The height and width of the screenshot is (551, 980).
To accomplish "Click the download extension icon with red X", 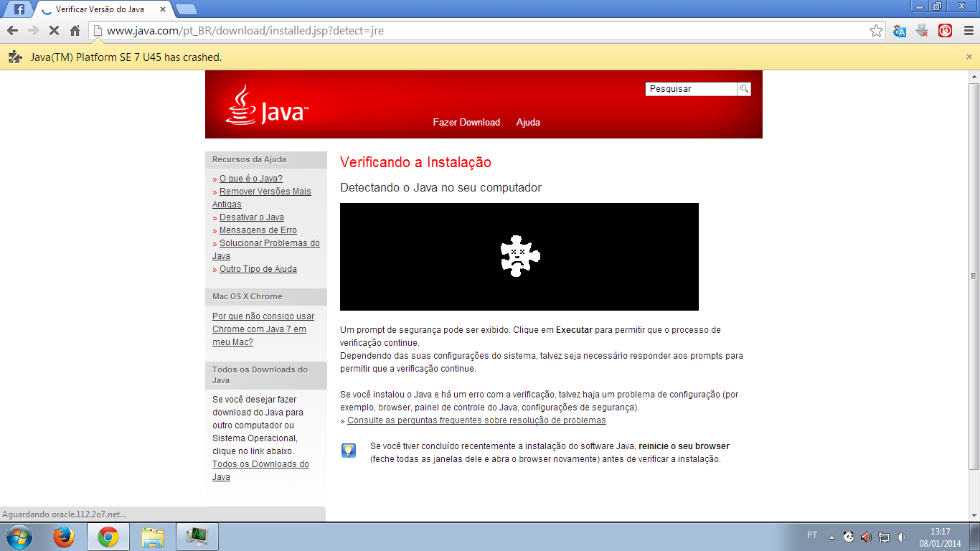I will [x=923, y=31].
